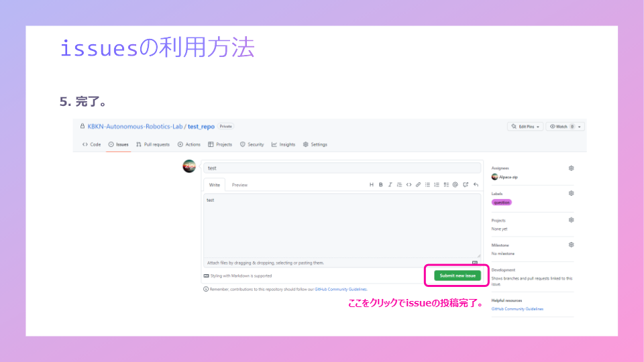Click the 'None yet' Projects text
This screenshot has width=644, height=362.
click(499, 229)
